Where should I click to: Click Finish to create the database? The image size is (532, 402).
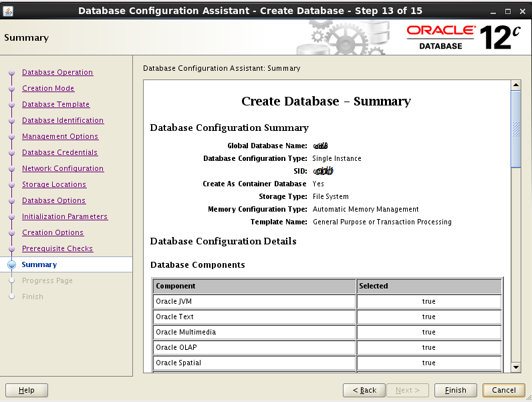coord(455,390)
